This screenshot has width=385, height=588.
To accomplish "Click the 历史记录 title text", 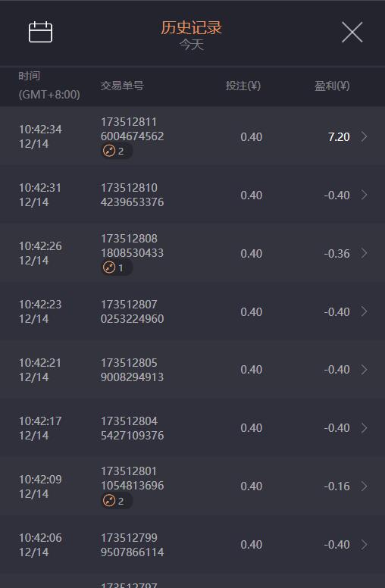I will pyautogui.click(x=192, y=28).
